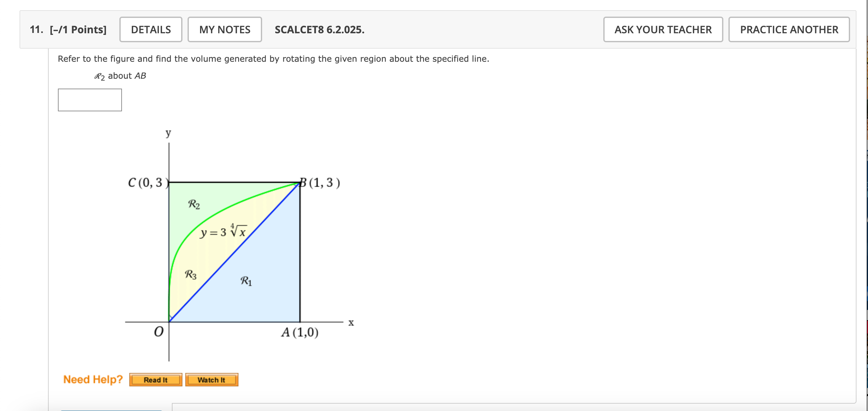Click the SCALCET8 6.2.025 problem reference

[319, 30]
